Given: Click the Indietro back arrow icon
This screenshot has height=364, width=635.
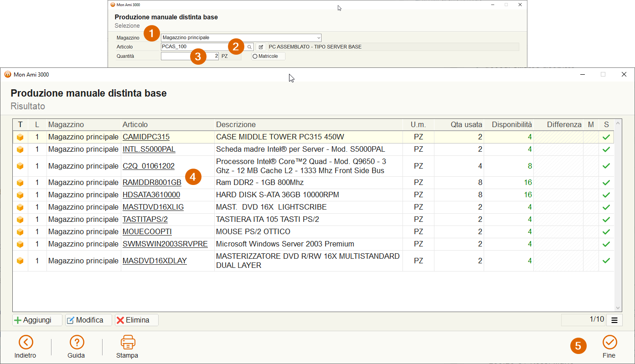Looking at the screenshot, I should 26,342.
